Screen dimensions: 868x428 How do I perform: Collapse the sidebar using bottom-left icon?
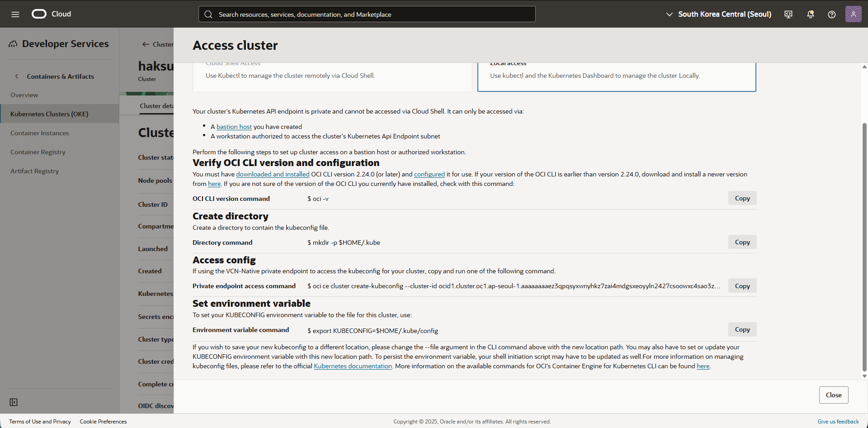(14, 402)
